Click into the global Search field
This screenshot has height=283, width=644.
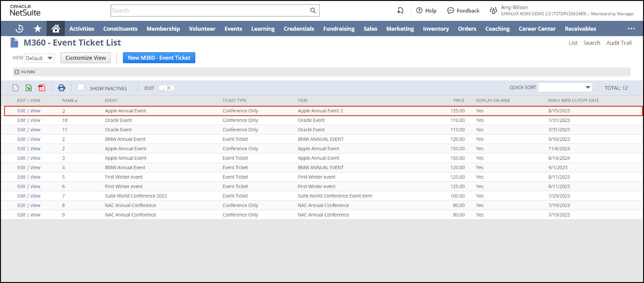click(209, 10)
